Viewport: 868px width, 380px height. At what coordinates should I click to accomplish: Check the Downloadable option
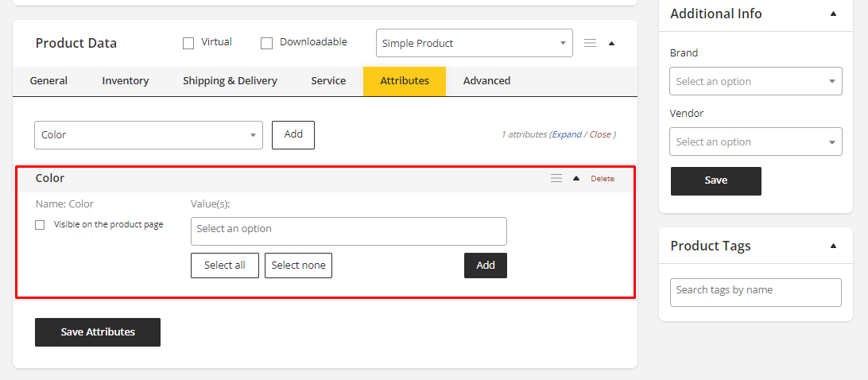[267, 43]
